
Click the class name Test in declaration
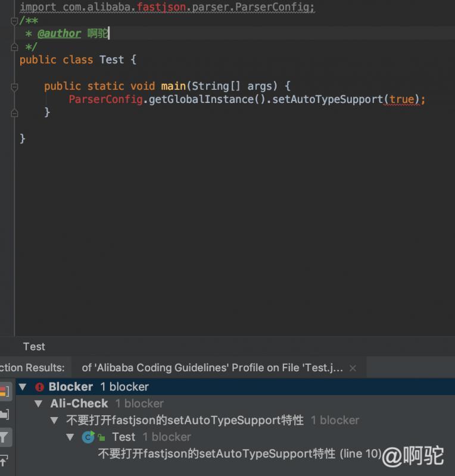tap(111, 59)
